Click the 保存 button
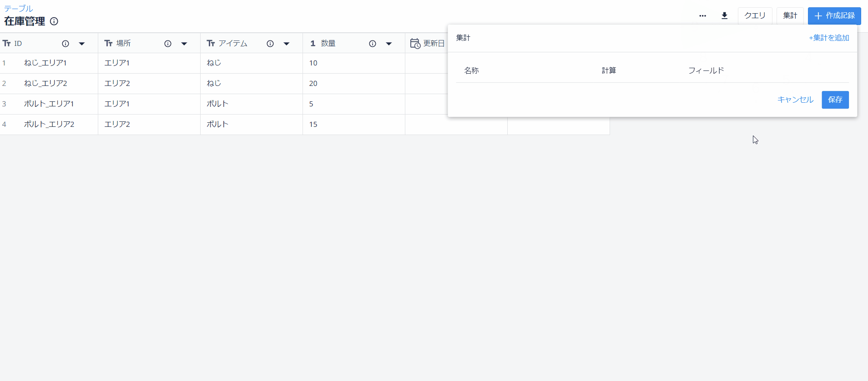The width and height of the screenshot is (868, 381). click(x=835, y=100)
